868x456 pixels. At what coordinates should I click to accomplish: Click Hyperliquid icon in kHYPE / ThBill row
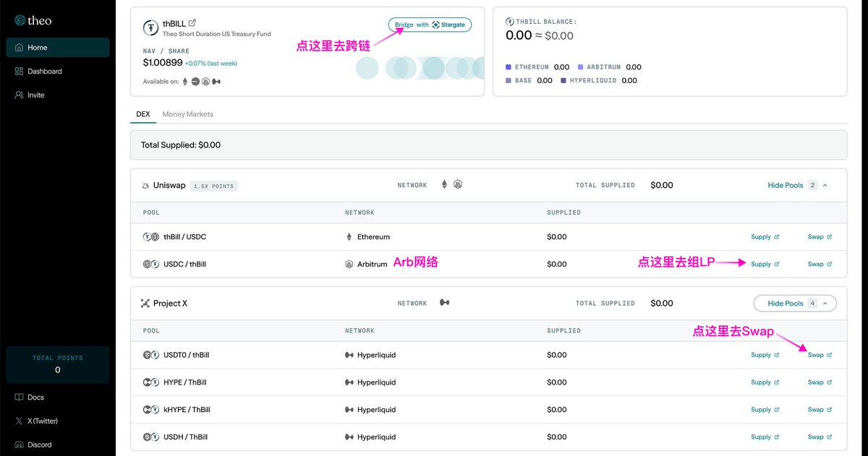[349, 410]
